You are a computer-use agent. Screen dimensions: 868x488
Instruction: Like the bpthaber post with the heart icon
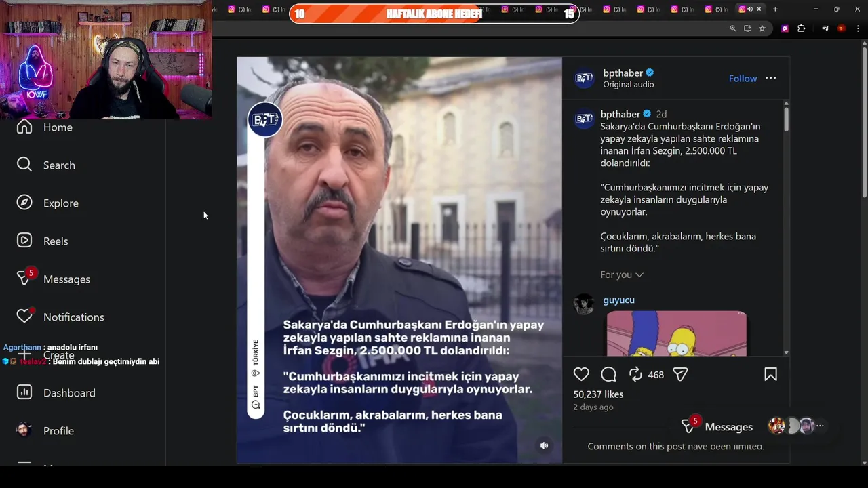coord(581,374)
